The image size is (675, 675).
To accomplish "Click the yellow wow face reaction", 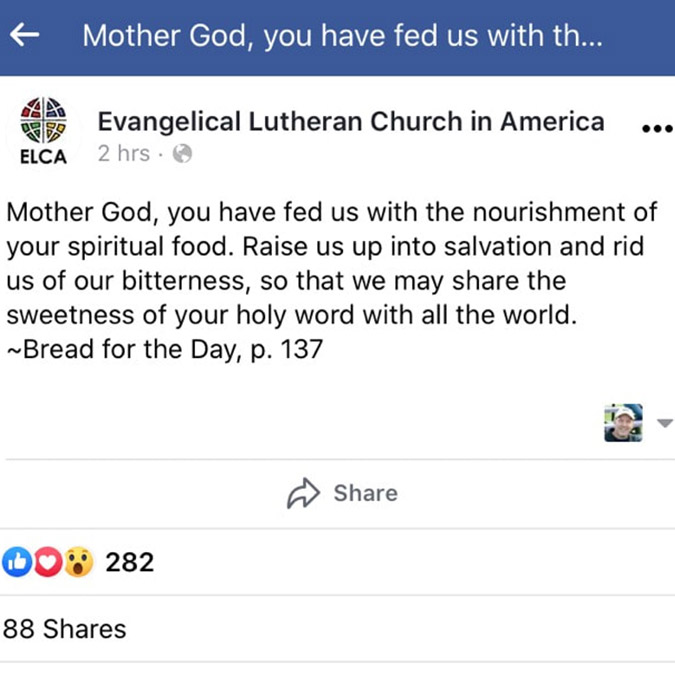I will tap(78, 562).
